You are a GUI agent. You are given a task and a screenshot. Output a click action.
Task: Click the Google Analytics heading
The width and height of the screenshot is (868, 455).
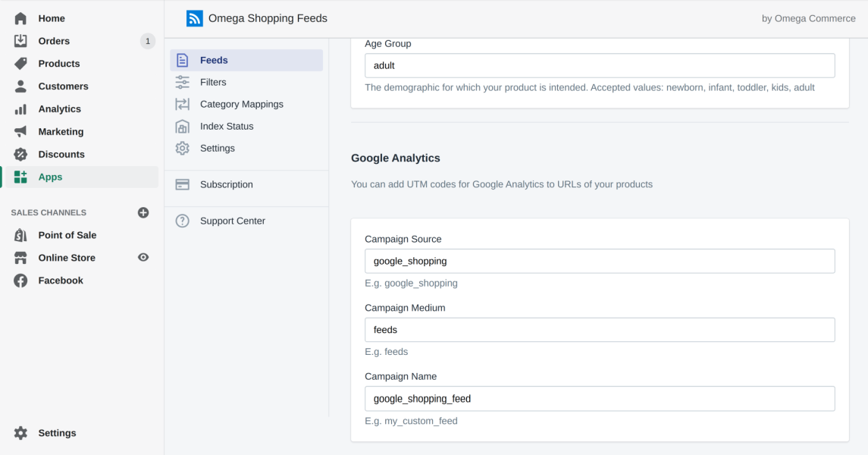[x=395, y=158]
